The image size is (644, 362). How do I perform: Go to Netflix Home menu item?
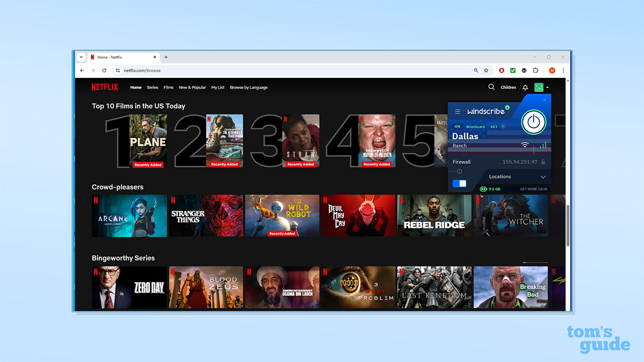coord(136,87)
